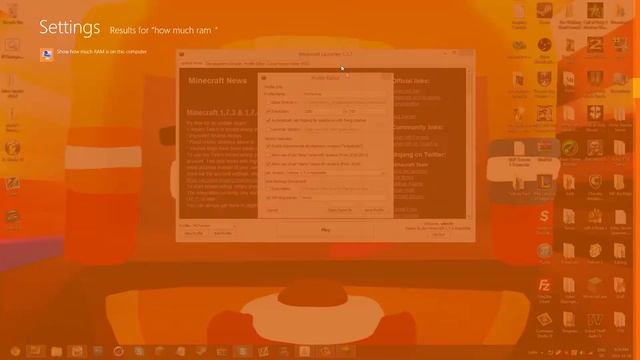640x360 pixels.
Task: Open the Local Version Editor tab
Action: (x=288, y=64)
